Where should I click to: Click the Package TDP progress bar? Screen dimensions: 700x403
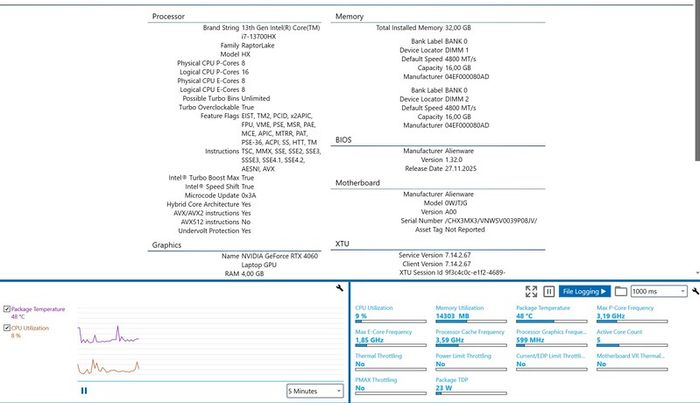pos(471,394)
